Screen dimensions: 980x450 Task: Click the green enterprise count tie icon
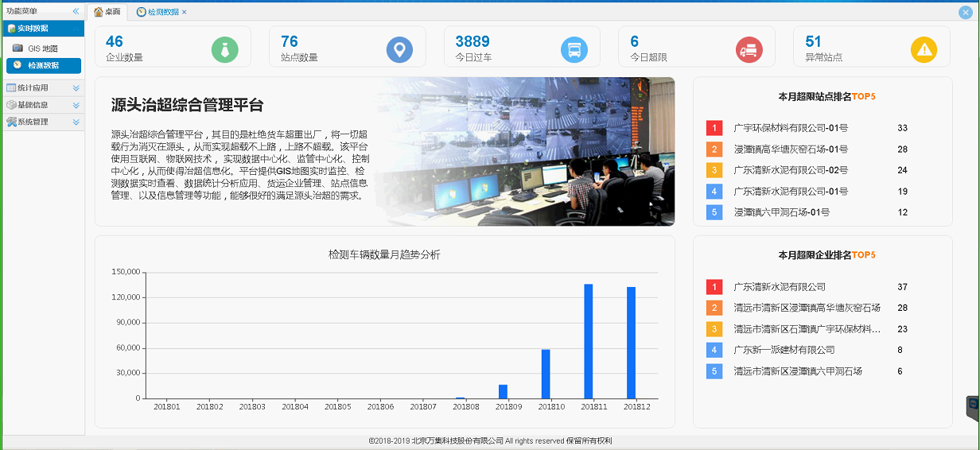pyautogui.click(x=225, y=49)
